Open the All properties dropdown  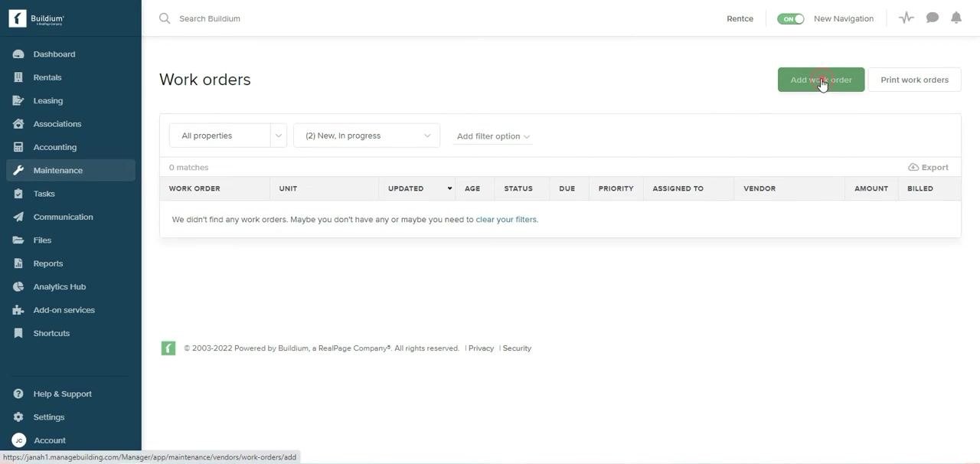227,136
